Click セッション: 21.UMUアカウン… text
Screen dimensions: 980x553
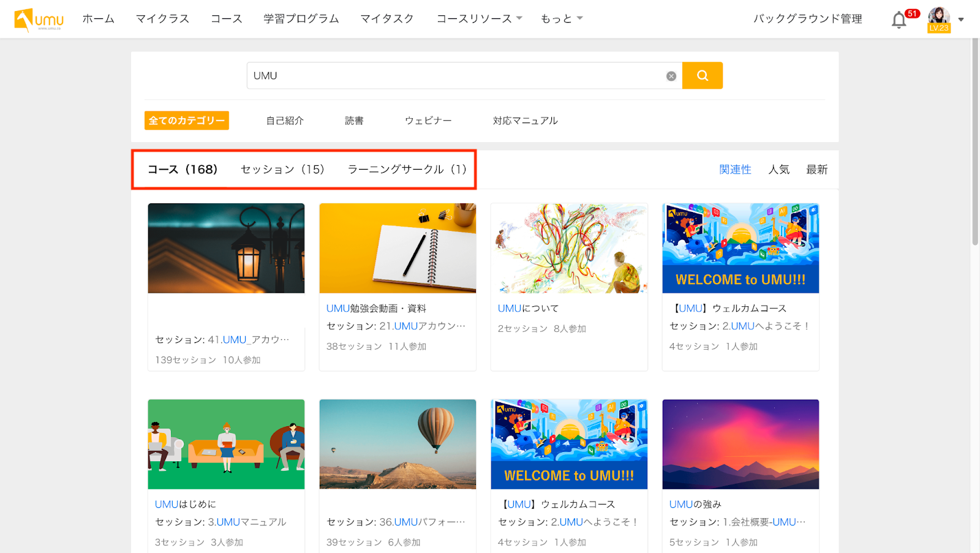[396, 326]
